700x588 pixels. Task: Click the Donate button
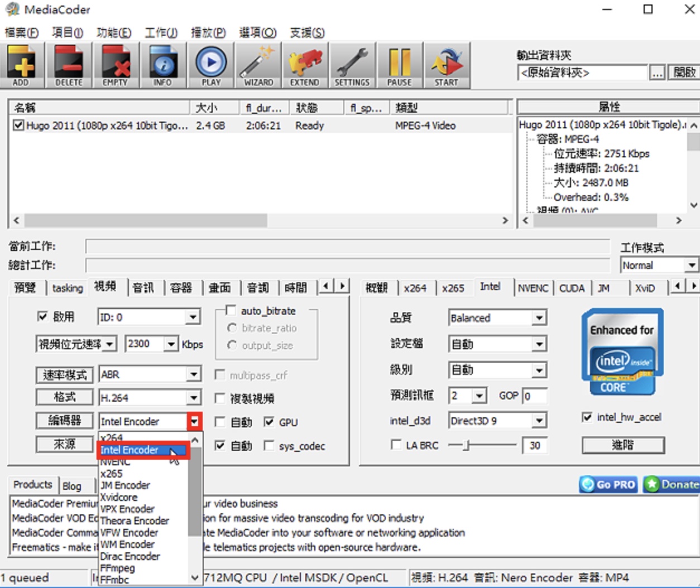(671, 484)
